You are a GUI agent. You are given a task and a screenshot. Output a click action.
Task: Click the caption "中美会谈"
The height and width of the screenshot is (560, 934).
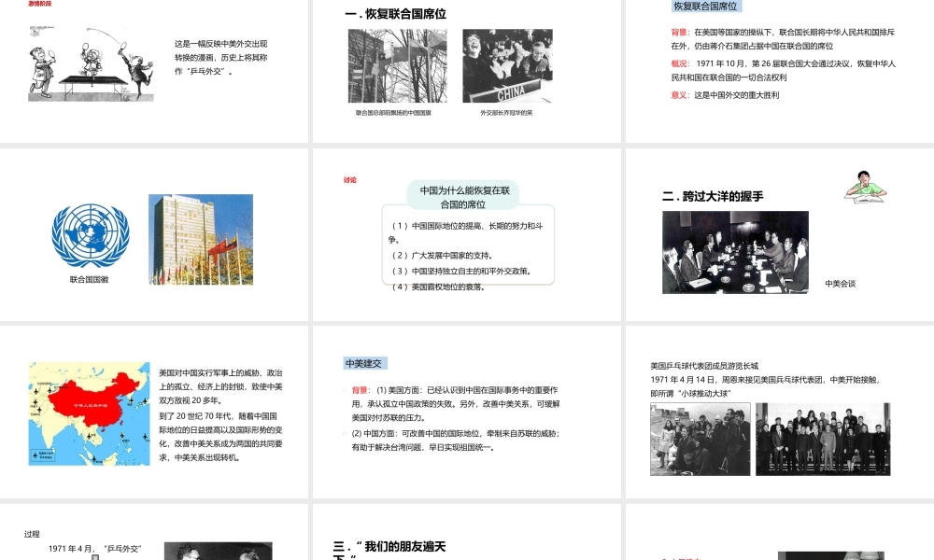point(840,284)
